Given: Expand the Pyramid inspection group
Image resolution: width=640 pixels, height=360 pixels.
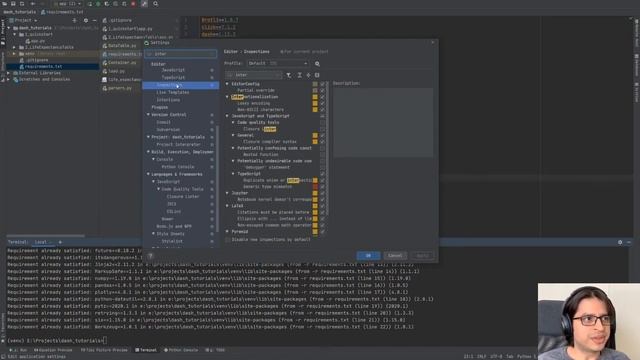Looking at the screenshot, I should click(x=227, y=231).
